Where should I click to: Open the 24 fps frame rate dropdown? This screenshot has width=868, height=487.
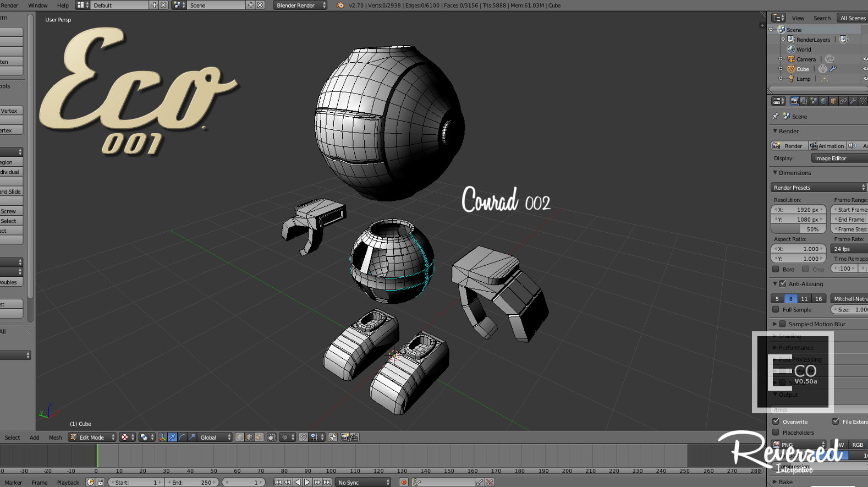tap(849, 249)
